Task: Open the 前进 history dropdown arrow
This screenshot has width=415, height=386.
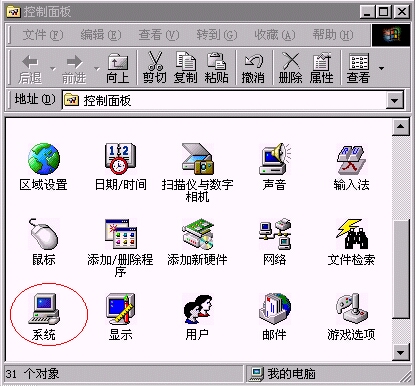Action: [97, 69]
